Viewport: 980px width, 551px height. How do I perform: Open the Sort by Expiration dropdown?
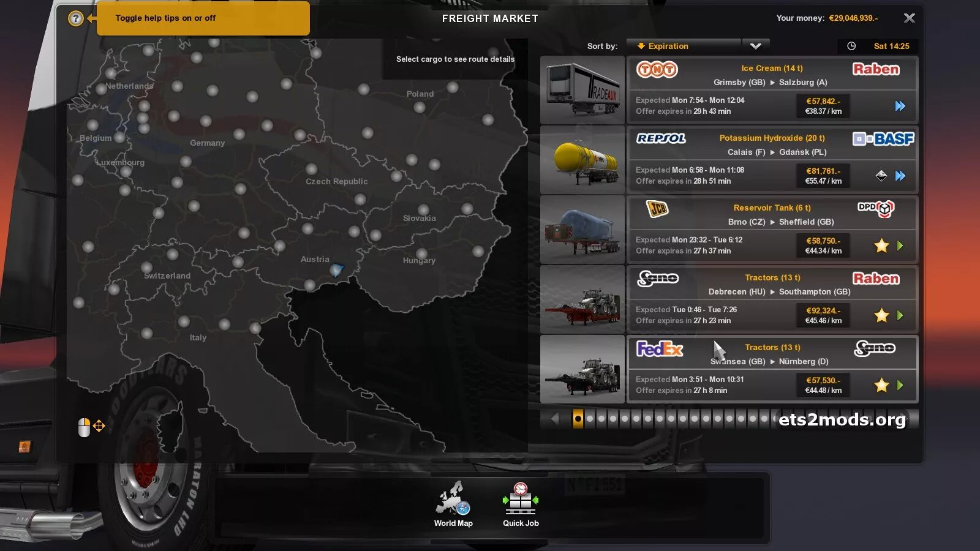[x=684, y=46]
